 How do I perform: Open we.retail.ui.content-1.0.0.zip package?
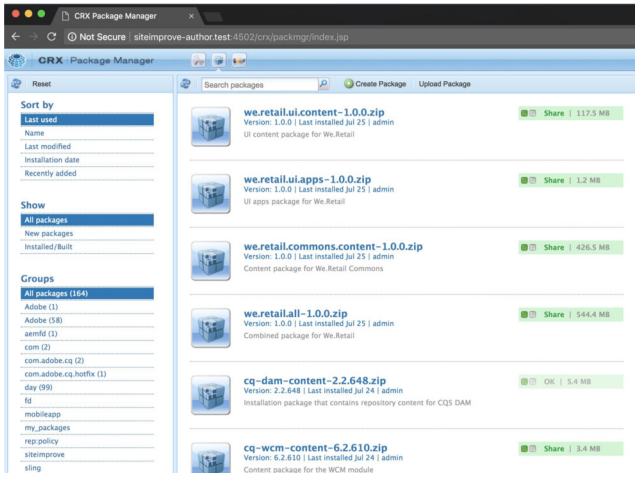(314, 112)
